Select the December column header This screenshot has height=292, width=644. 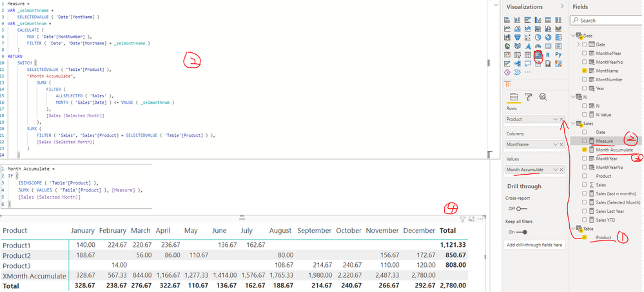coord(419,231)
